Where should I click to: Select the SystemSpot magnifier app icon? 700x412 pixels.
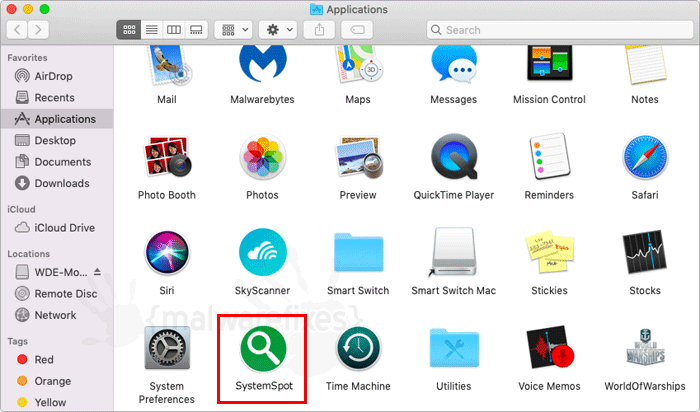click(x=263, y=348)
